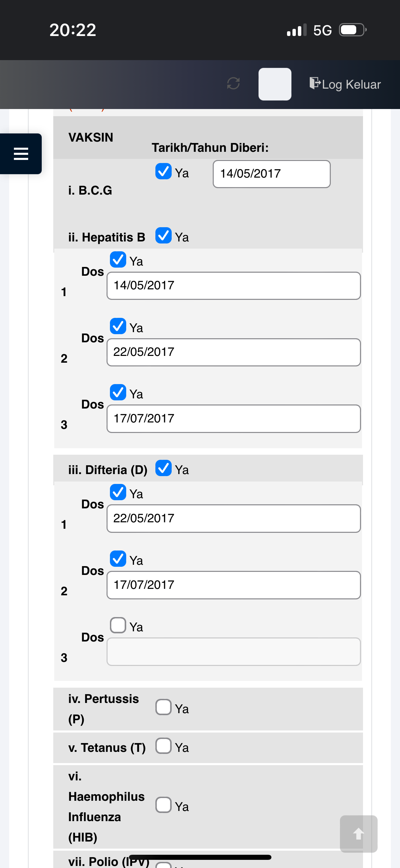400x868 pixels.
Task: Open the white profile square in header
Action: pyautogui.click(x=275, y=84)
